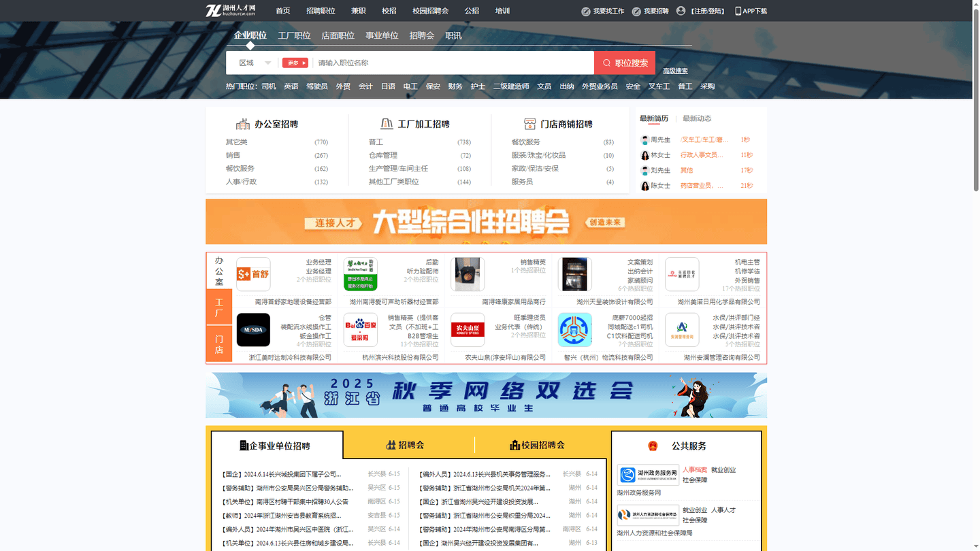Click the 湖州人才网 site logo
This screenshot has width=980, height=551.
pos(231,10)
